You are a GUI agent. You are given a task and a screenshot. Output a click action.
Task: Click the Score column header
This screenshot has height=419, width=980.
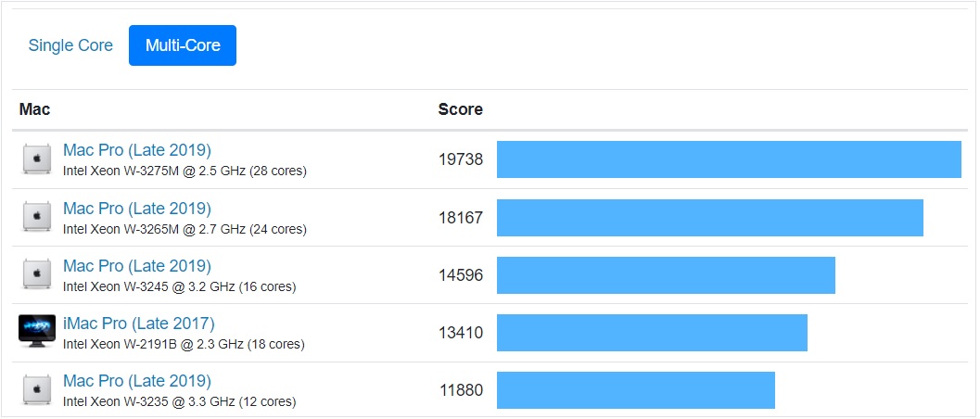pos(460,109)
